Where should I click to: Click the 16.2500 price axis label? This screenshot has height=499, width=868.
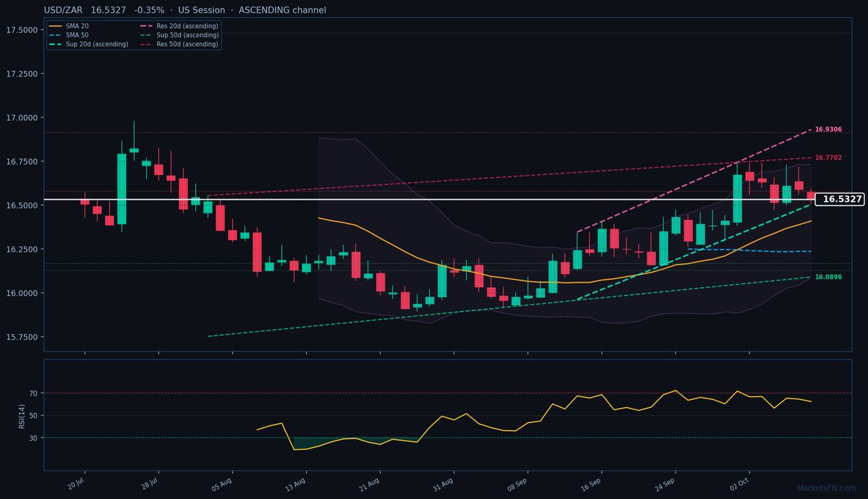pyautogui.click(x=22, y=249)
